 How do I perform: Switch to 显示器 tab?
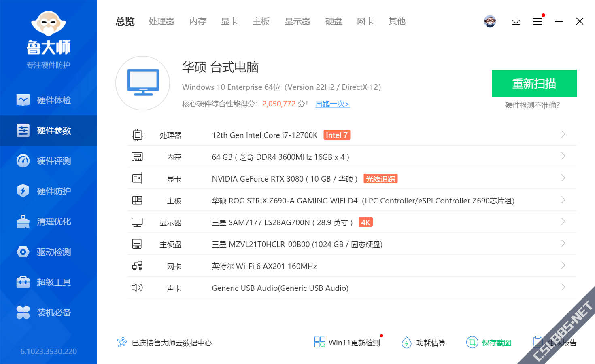[x=297, y=21]
